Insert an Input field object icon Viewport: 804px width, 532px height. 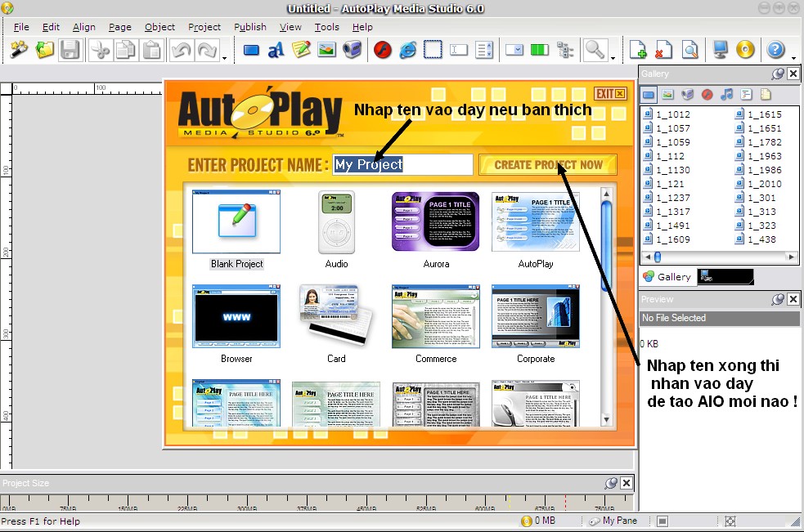pos(458,50)
